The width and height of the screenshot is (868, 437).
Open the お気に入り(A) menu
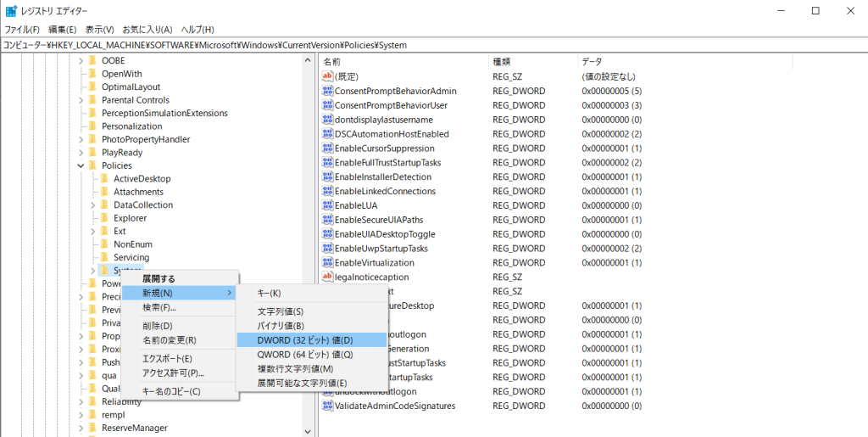pyautogui.click(x=147, y=30)
